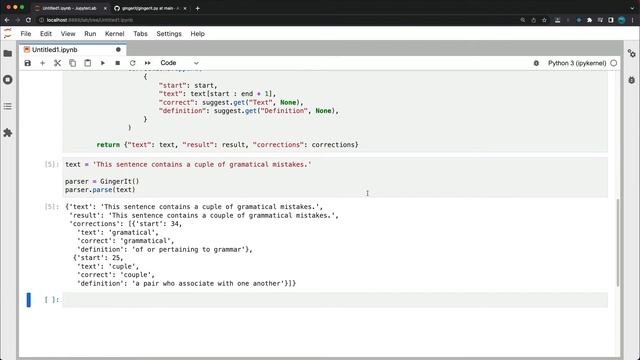Click output text 'correct': 'couple'

(x=116, y=275)
